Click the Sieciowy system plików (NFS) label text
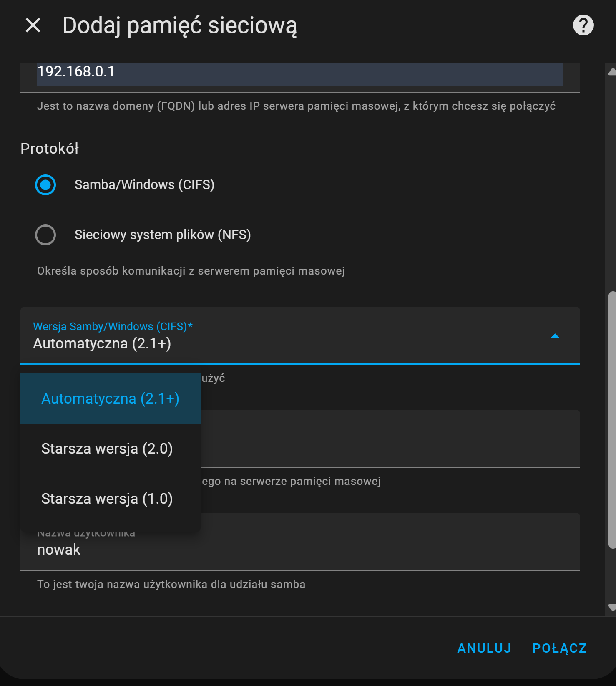The width and height of the screenshot is (616, 686). coord(162,235)
